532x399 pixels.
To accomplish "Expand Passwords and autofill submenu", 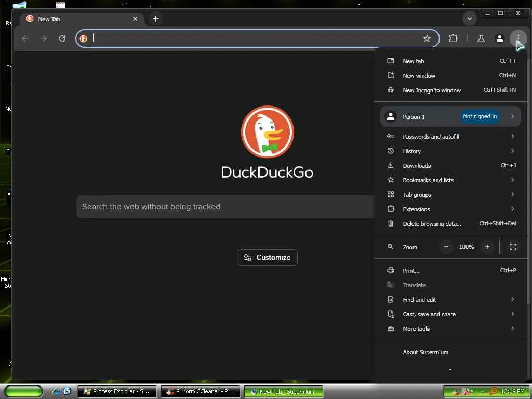I will click(x=451, y=137).
